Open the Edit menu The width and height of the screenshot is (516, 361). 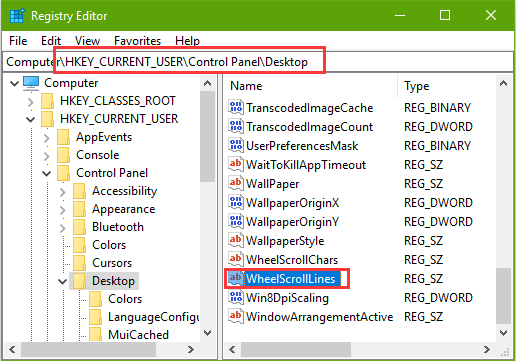[51, 41]
